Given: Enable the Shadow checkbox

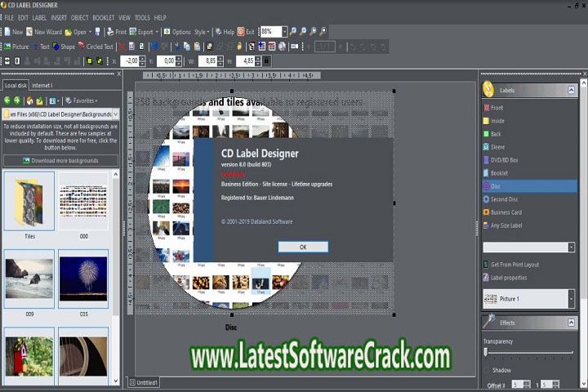Looking at the screenshot, I should coord(487,370).
